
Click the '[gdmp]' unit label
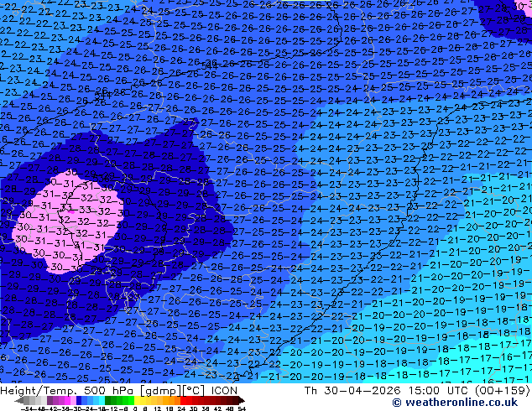tap(160, 391)
